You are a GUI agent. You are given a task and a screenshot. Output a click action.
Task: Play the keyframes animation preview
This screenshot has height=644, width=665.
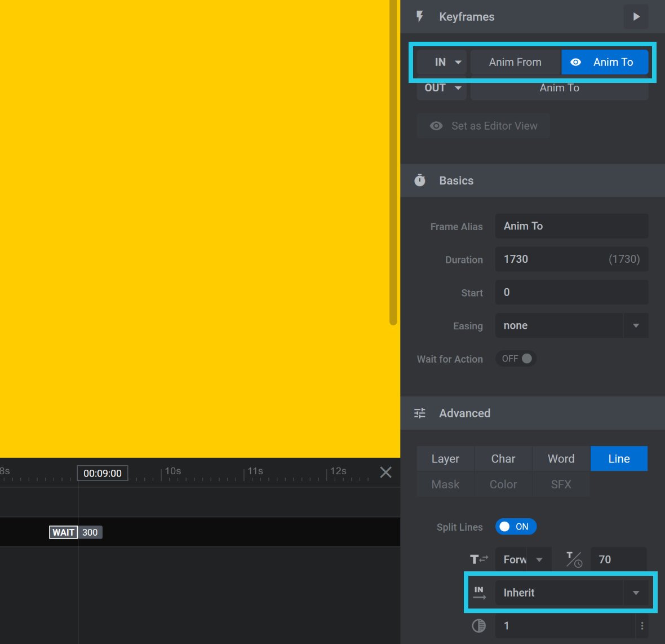pos(636,16)
